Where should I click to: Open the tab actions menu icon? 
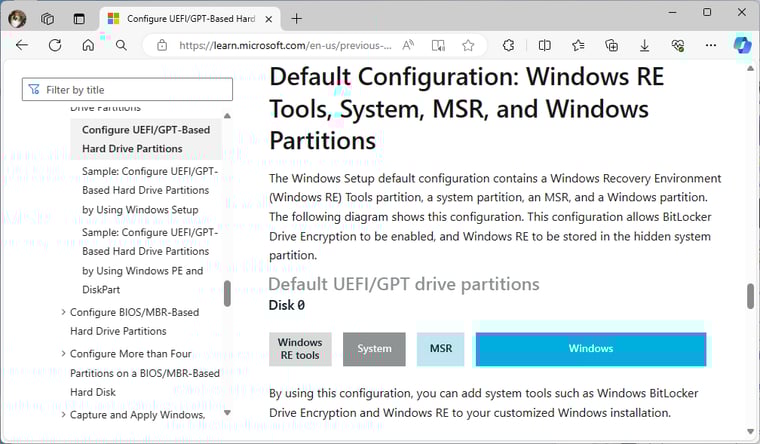(x=79, y=19)
